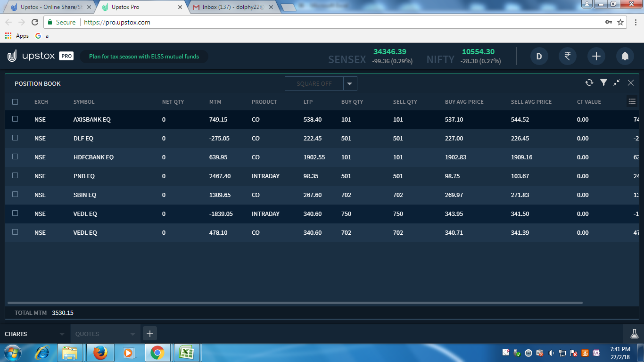The image size is (644, 362).
Task: Switch to Excel in taskbar
Action: [187, 353]
